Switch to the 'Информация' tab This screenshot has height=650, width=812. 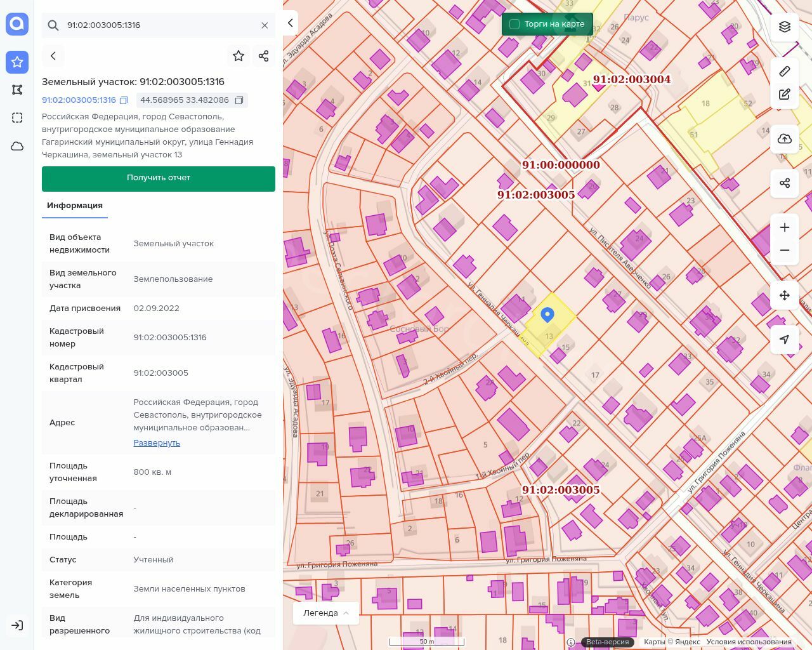click(75, 206)
